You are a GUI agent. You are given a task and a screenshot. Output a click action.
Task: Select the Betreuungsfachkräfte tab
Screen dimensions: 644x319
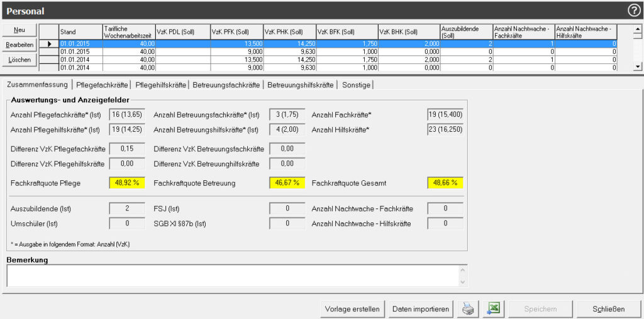[226, 85]
